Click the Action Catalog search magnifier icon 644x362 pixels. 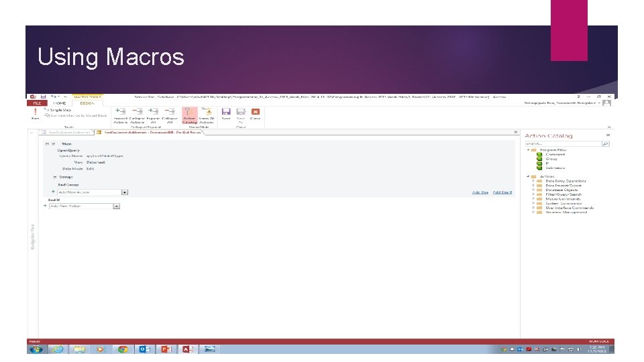click(605, 144)
